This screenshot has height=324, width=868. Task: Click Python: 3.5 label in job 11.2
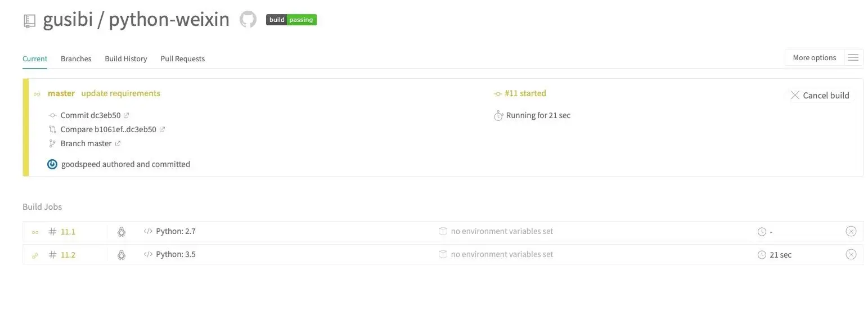176,254
